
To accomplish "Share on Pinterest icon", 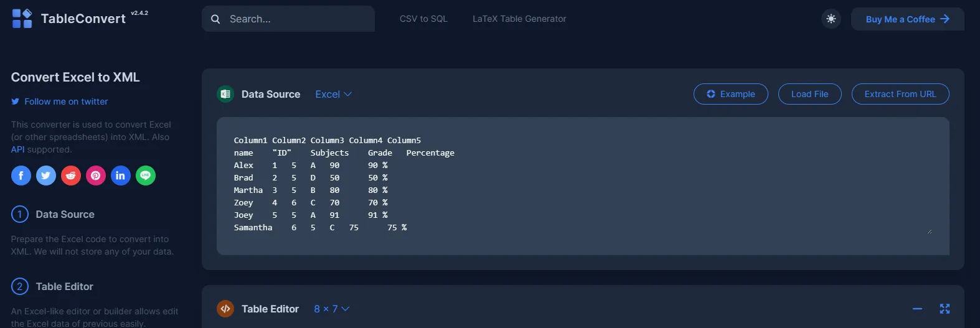I will pos(96,176).
